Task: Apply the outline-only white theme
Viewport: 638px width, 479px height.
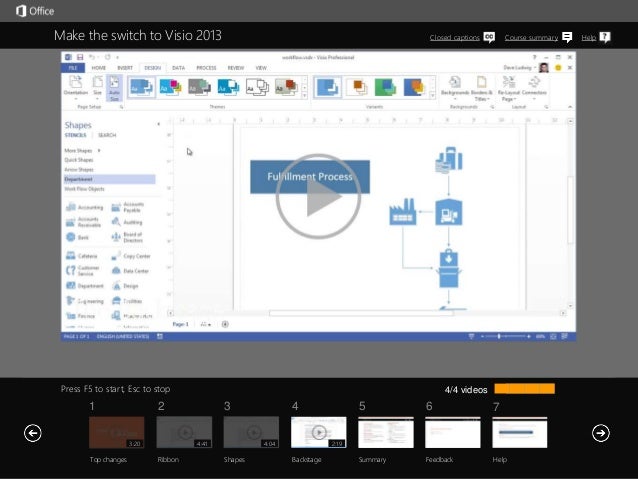Action: (257, 87)
